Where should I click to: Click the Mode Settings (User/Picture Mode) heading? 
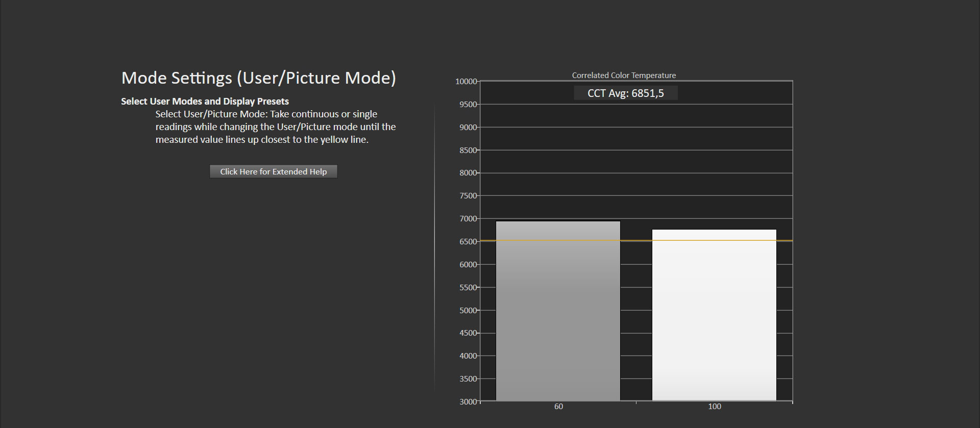pyautogui.click(x=258, y=78)
